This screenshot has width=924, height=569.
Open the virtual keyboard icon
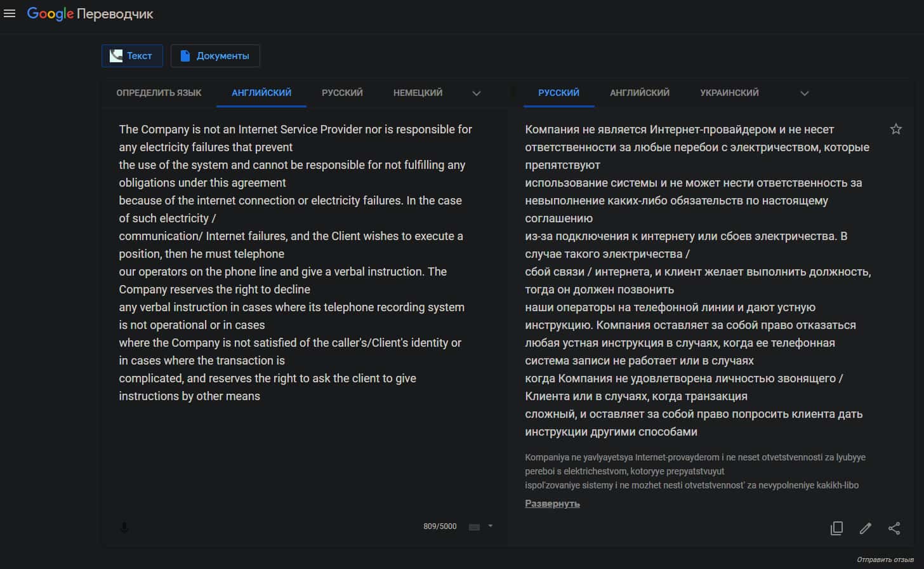pyautogui.click(x=474, y=526)
